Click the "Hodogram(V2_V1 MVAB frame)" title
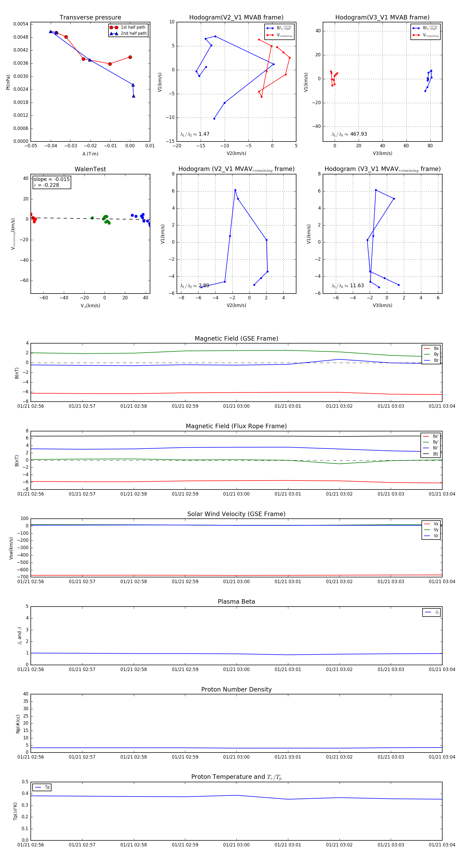This screenshot has height=868, width=473. click(x=236, y=18)
